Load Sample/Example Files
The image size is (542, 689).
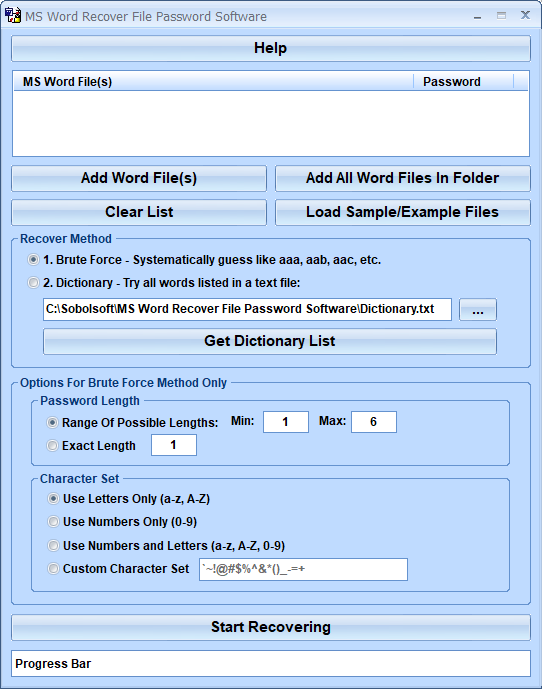403,212
